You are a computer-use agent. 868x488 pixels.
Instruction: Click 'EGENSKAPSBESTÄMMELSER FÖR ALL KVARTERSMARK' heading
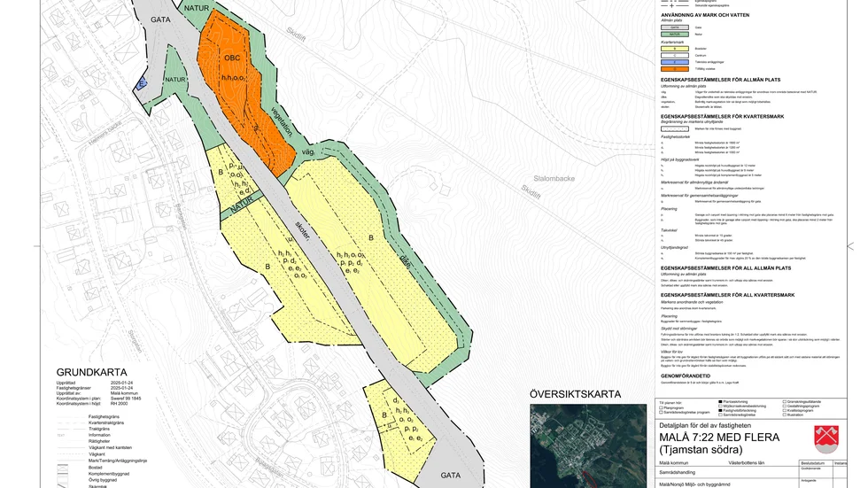click(x=727, y=295)
